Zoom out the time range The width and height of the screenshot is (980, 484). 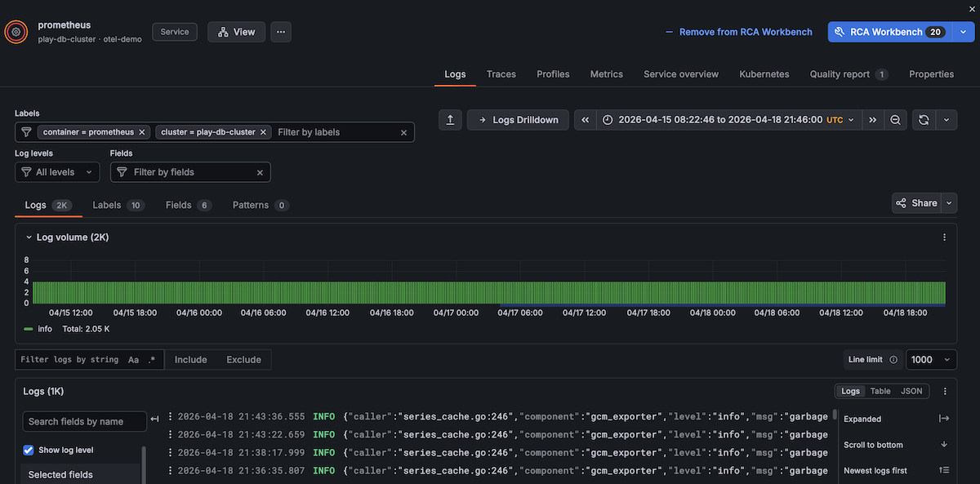point(895,120)
